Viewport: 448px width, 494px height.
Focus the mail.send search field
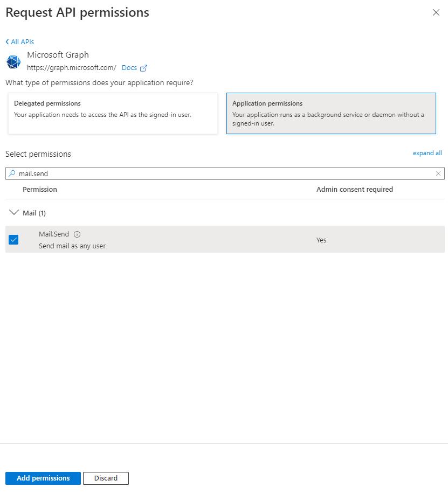[x=225, y=173]
